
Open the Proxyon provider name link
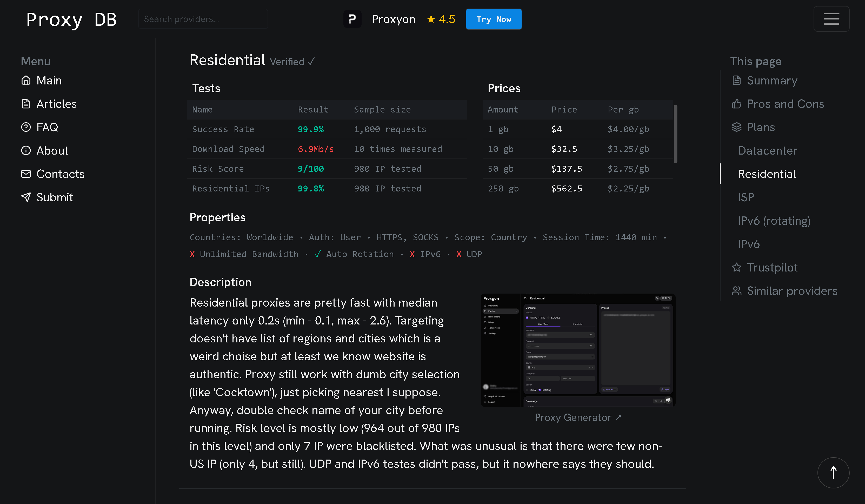(x=393, y=19)
